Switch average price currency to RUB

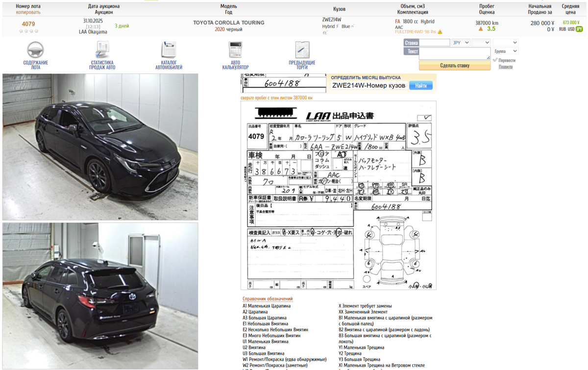[563, 29]
